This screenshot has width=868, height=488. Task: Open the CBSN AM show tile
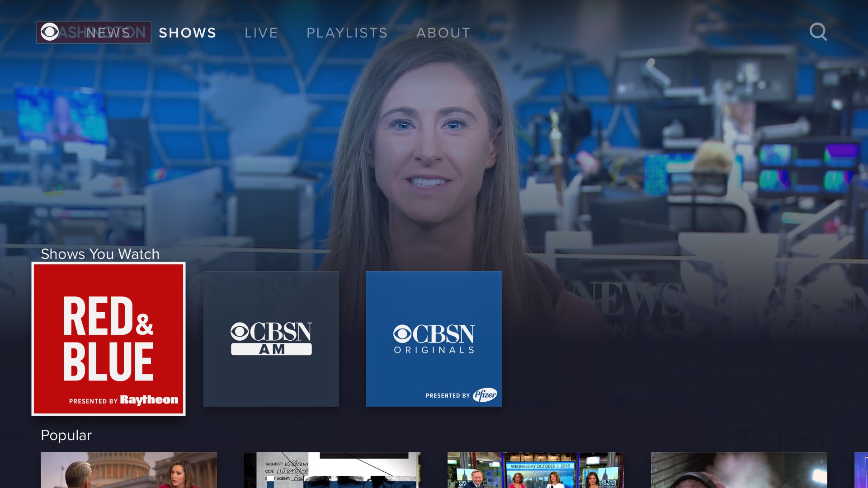click(x=271, y=339)
